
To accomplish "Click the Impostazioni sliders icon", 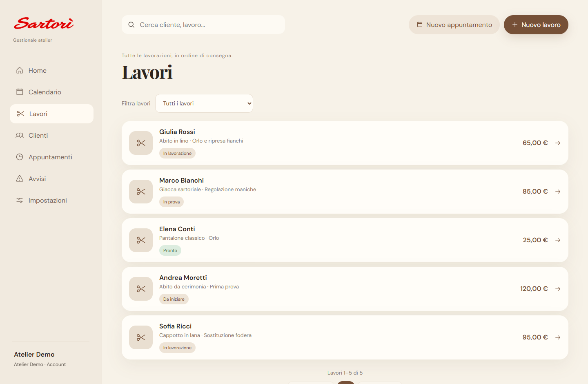I will click(20, 200).
